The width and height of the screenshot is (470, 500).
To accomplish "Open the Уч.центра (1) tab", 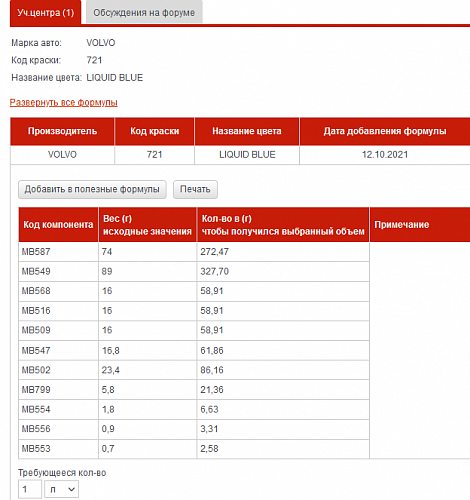I will click(x=46, y=13).
